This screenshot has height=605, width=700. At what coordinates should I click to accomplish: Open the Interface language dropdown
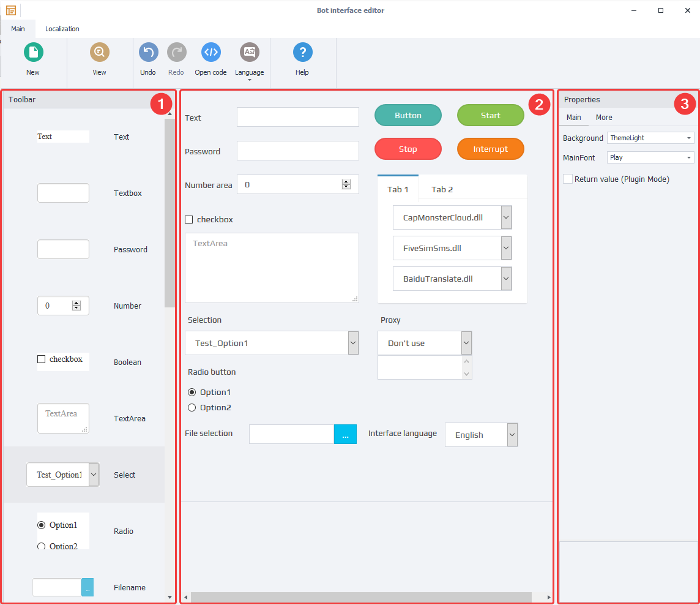coord(512,435)
